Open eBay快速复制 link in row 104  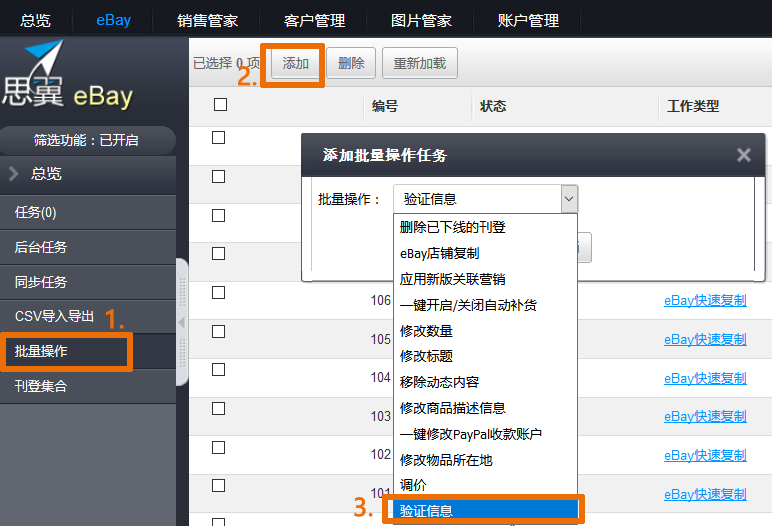(705, 378)
